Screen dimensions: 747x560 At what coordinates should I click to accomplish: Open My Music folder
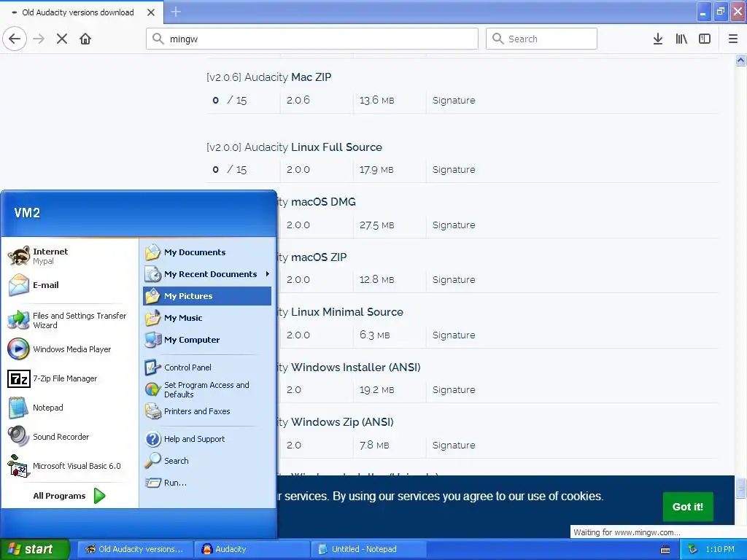click(207, 318)
